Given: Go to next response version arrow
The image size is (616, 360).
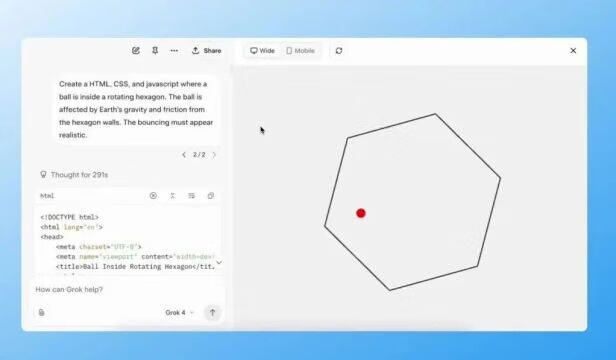Looking at the screenshot, I should click(x=214, y=155).
